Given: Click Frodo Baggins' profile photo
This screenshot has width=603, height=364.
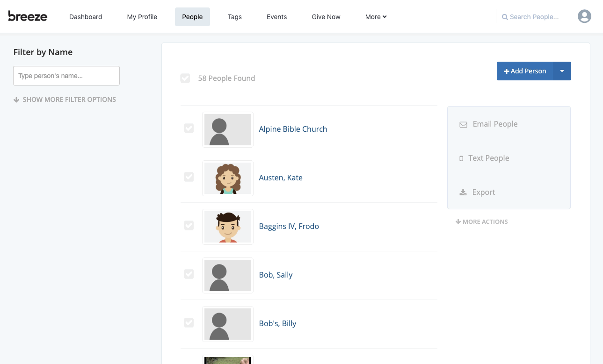Looking at the screenshot, I should 228,227.
